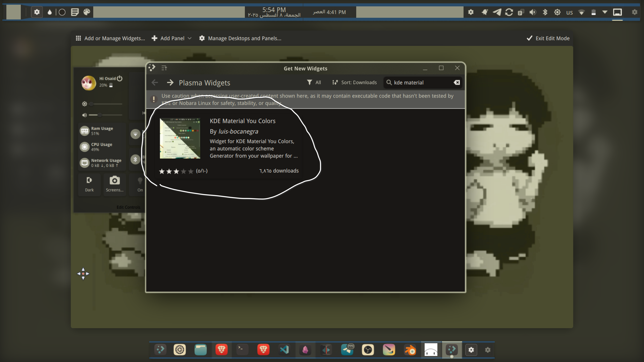This screenshot has width=644, height=362.
Task: Click the caution warning icon
Action: pos(154,99)
